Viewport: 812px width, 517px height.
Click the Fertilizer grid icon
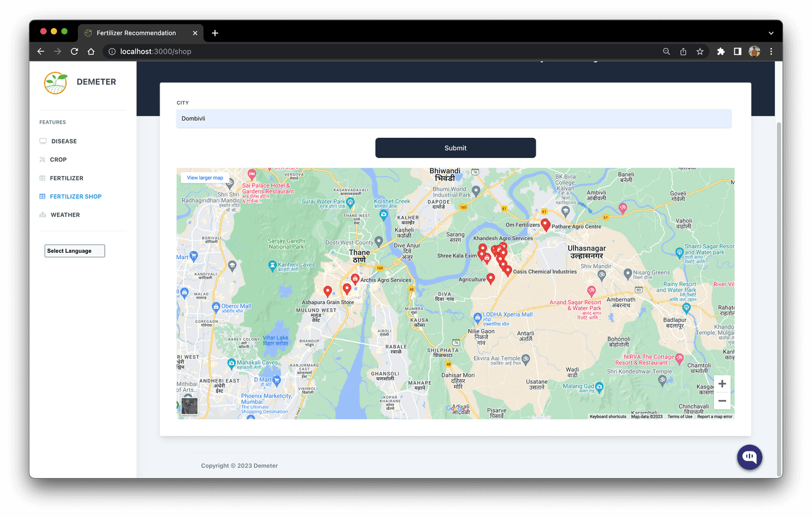tap(42, 178)
